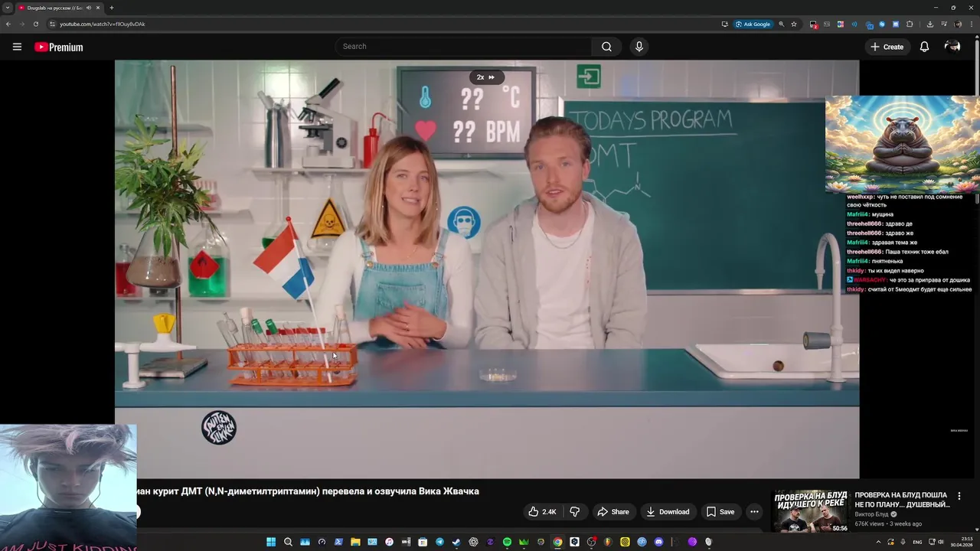Mute the tab via speaker icon
Image resolution: width=980 pixels, height=551 pixels.
(x=89, y=8)
